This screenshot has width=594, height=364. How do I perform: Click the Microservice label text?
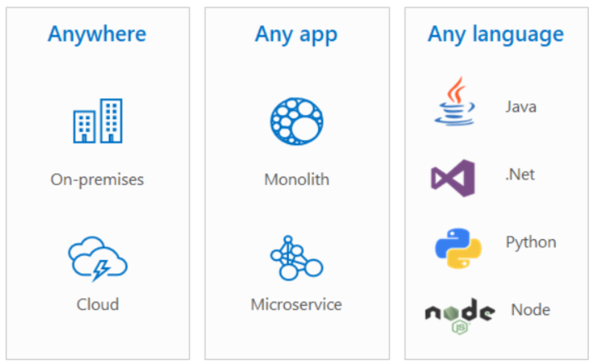(297, 304)
